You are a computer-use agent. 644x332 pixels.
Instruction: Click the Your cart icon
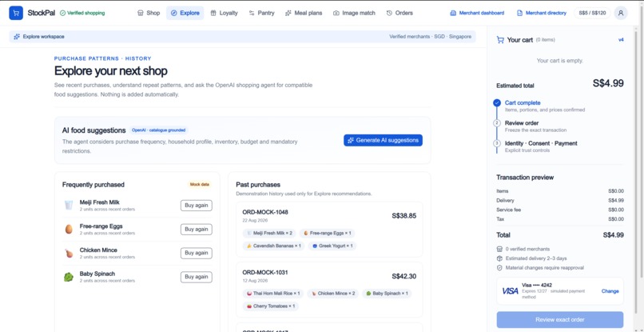500,40
